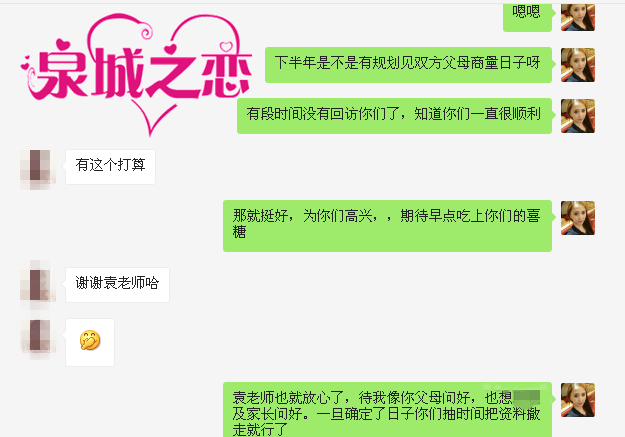
Task: Select the 袁老师也就放心了 message bubble
Action: point(387,410)
